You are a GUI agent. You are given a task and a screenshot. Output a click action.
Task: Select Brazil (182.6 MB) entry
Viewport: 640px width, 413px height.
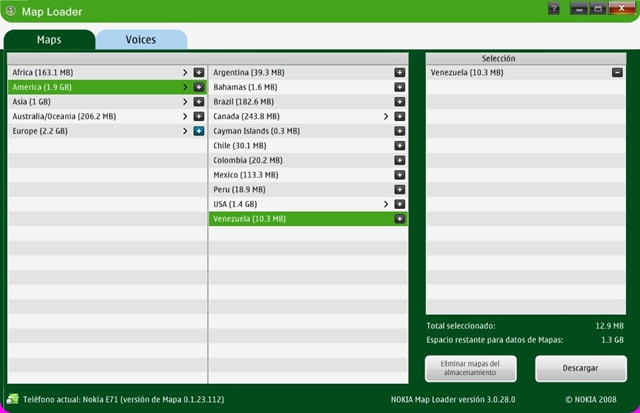[x=308, y=102]
